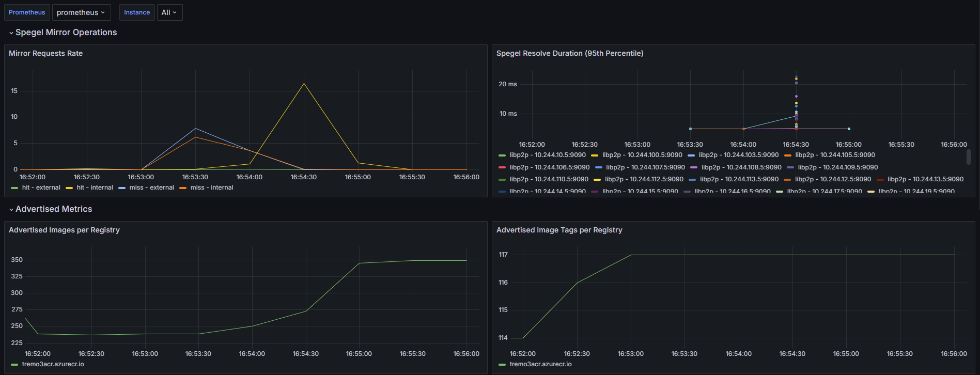Viewport: 980px width, 375px height.
Task: Toggle the "hit - external" legend series
Action: point(41,187)
